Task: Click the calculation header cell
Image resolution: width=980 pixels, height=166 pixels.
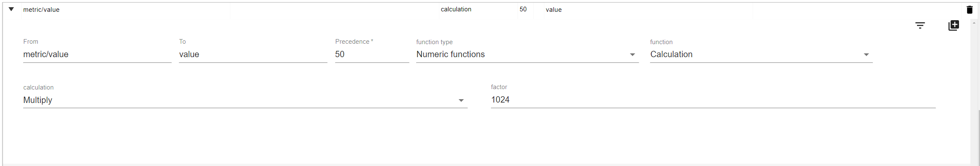Action: [x=478, y=9]
